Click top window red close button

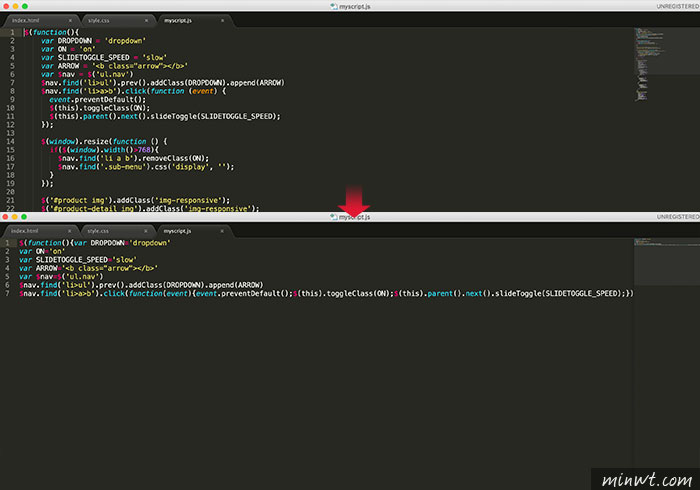point(6,6)
